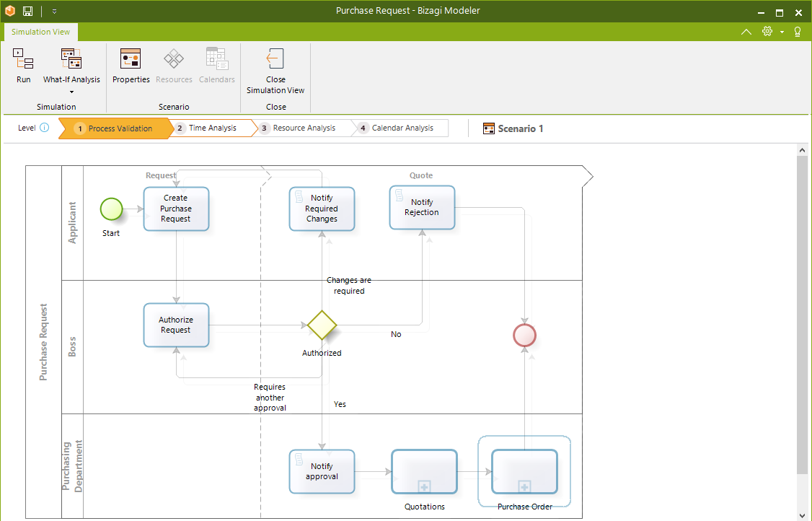Click the Request milestone label

coord(161,175)
